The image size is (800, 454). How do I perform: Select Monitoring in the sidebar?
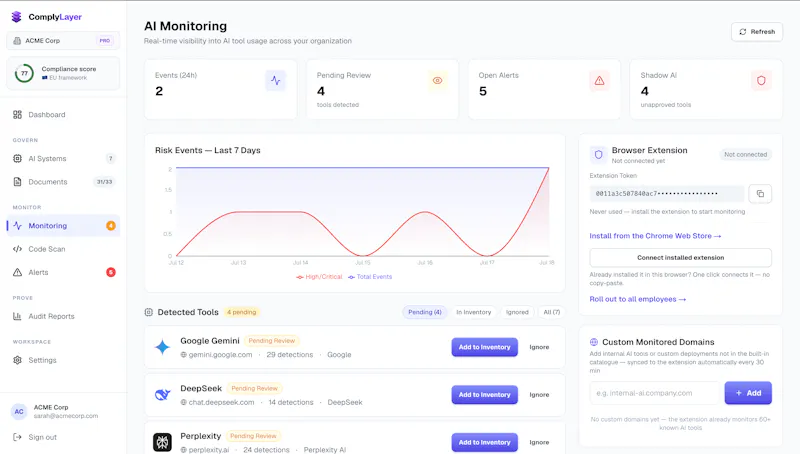pos(63,225)
